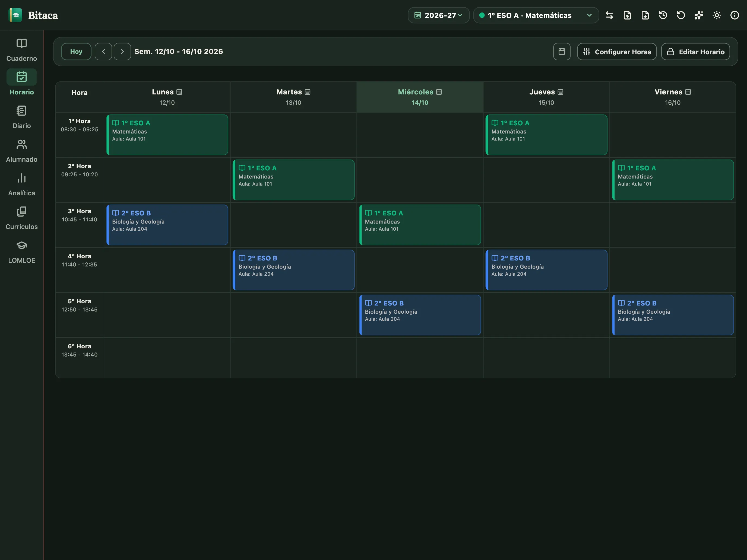
Task: Click the '09:25 - 10:20' time text
Action: [x=79, y=174]
